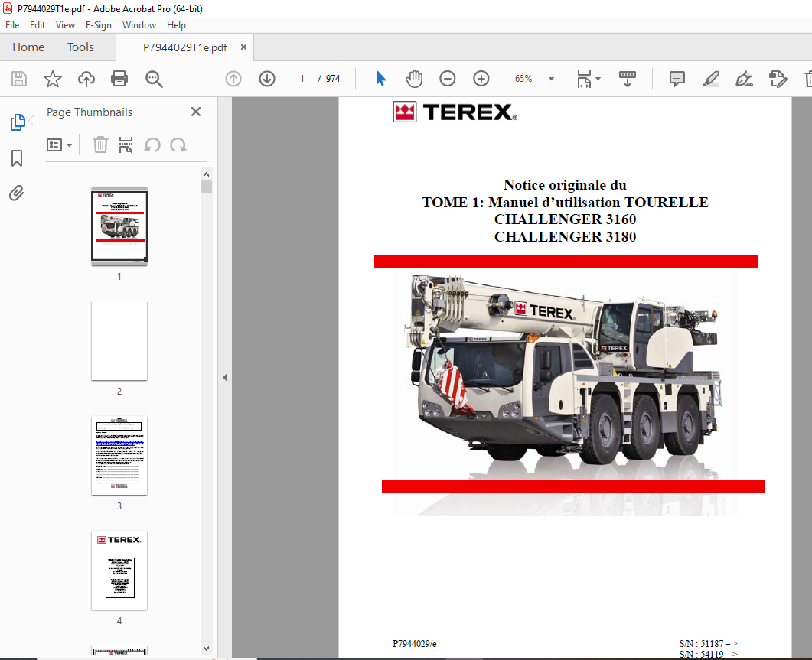Click thumbnail scrollbar down arrow

(x=206, y=648)
